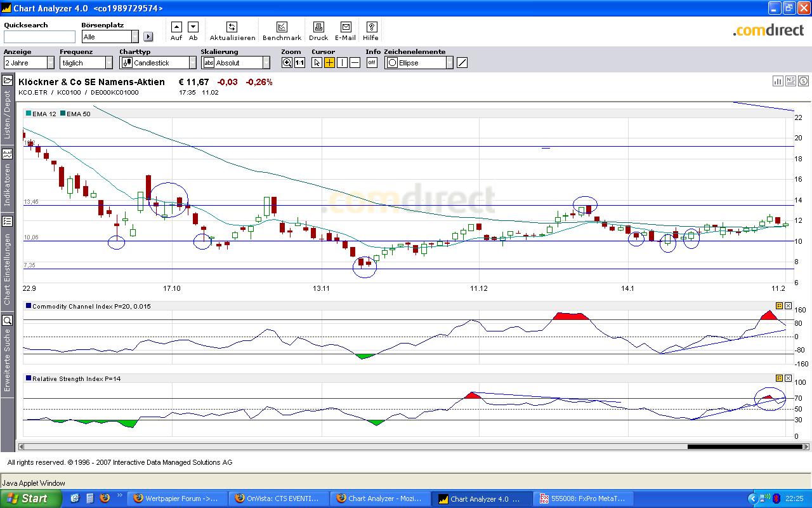Click the circled S icon above chart
The image size is (812, 508).
click(x=803, y=81)
